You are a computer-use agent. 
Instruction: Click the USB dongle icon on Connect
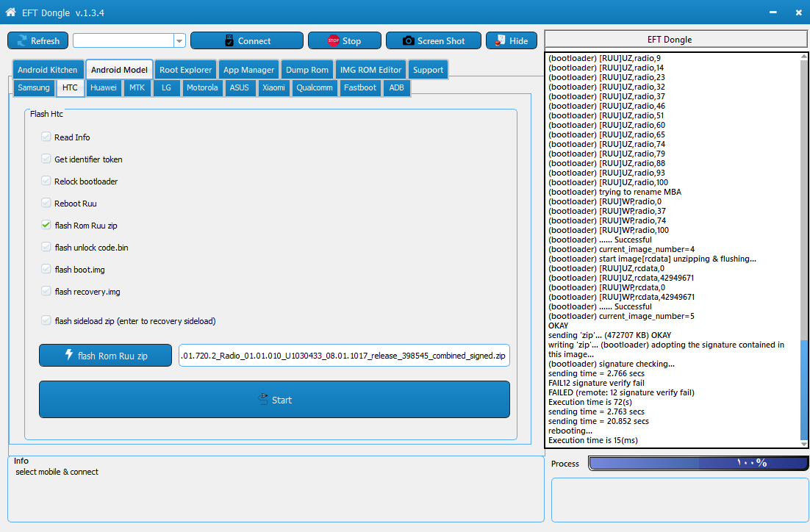229,41
